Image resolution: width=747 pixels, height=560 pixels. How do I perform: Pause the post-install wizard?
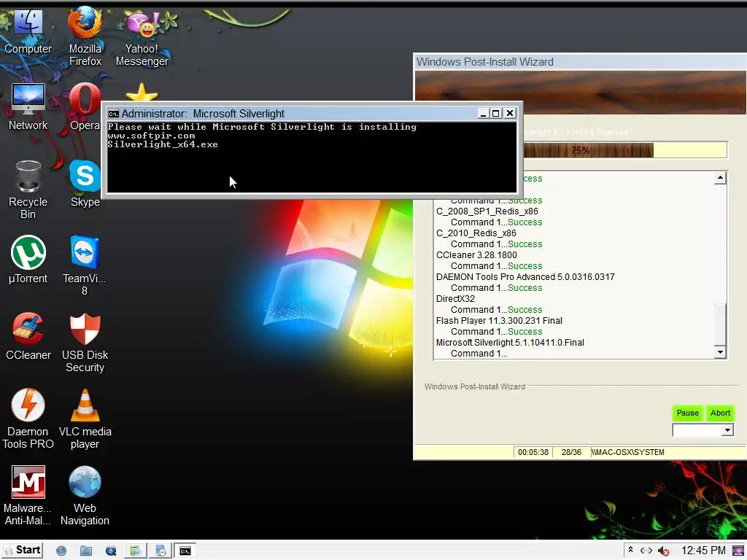click(x=687, y=413)
